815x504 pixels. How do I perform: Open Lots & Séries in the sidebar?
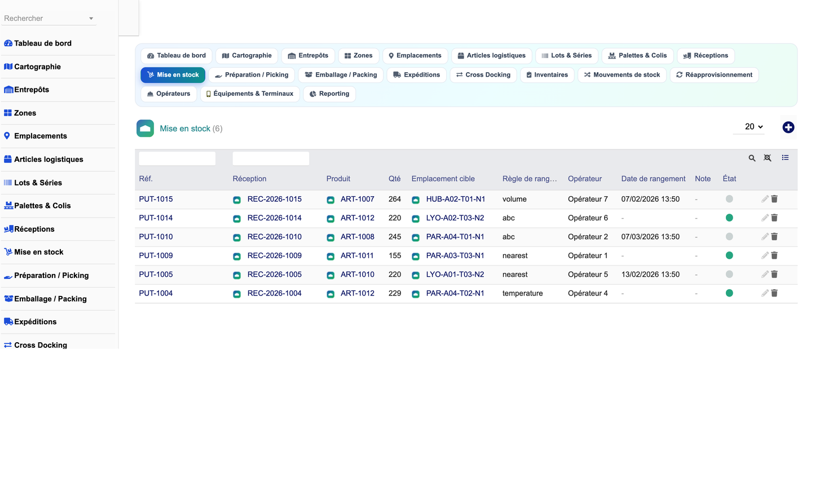[38, 183]
